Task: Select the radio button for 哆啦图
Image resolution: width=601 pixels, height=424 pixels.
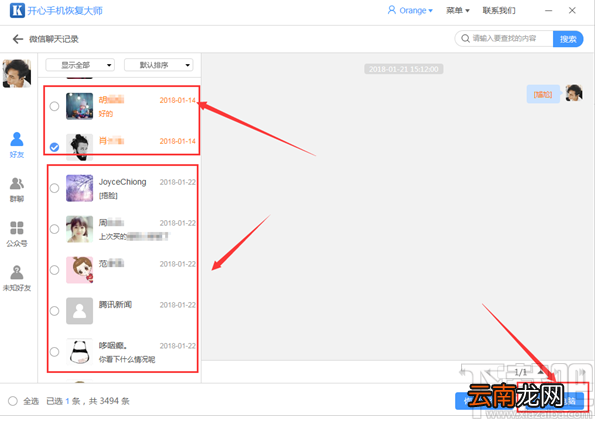Action: point(54,352)
